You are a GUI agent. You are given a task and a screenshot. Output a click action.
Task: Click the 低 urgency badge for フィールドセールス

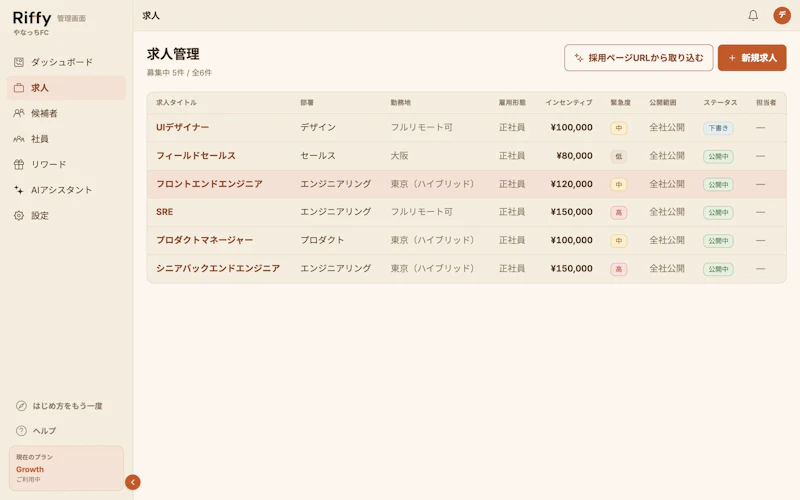coord(618,156)
